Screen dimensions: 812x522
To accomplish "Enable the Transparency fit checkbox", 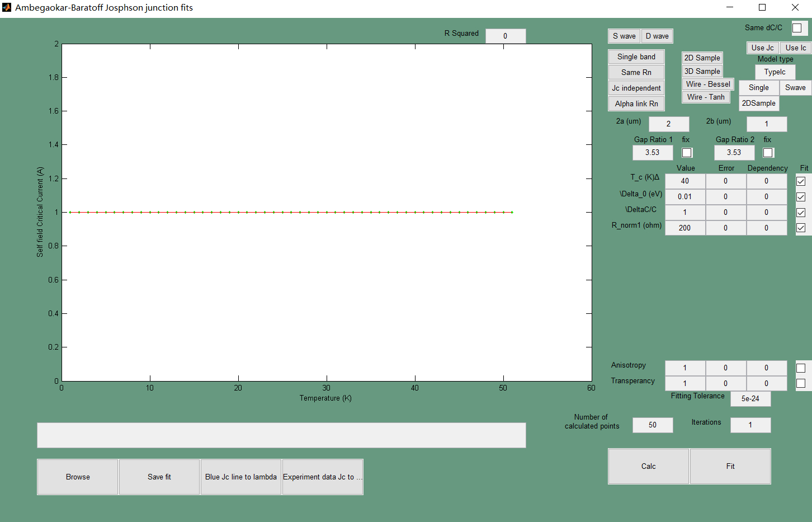I will [801, 383].
